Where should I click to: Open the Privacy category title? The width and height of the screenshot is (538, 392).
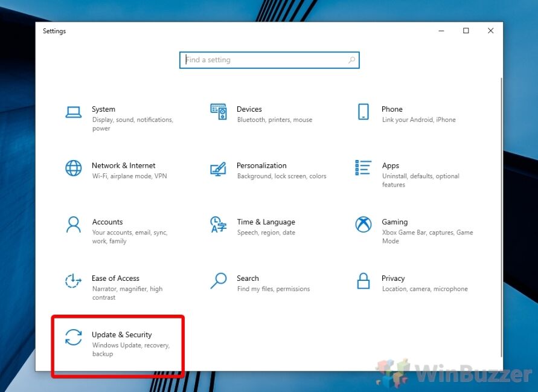[393, 278]
